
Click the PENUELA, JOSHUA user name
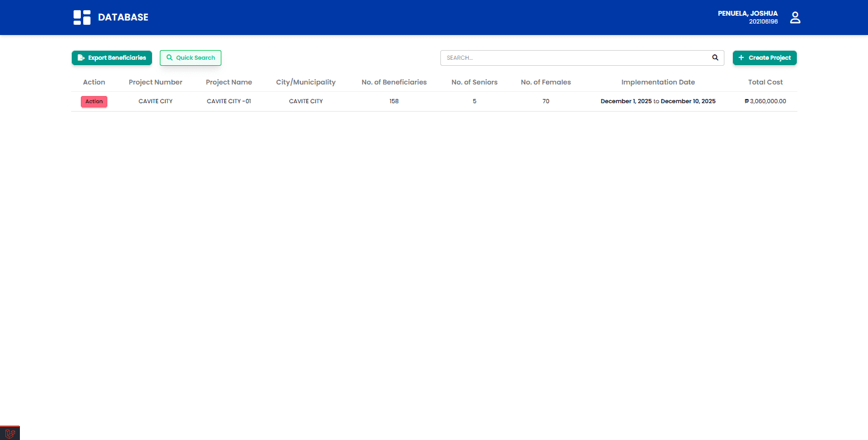pyautogui.click(x=748, y=13)
